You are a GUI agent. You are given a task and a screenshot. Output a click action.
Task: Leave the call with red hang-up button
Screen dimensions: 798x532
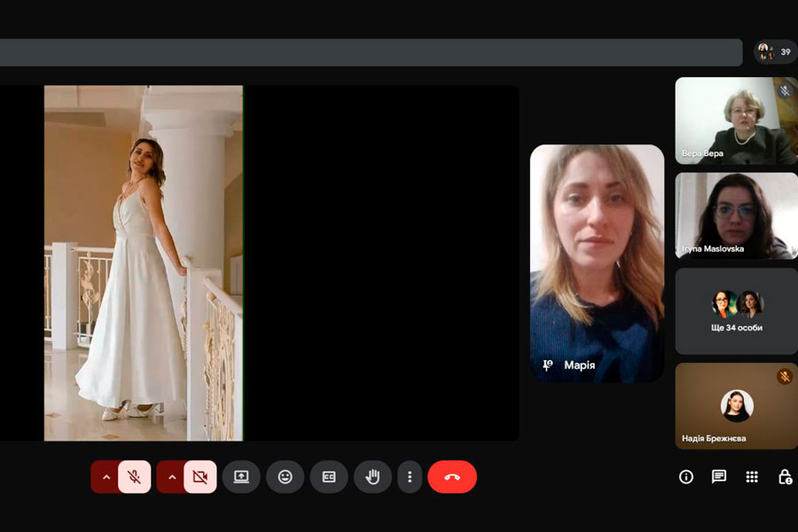[x=452, y=477]
